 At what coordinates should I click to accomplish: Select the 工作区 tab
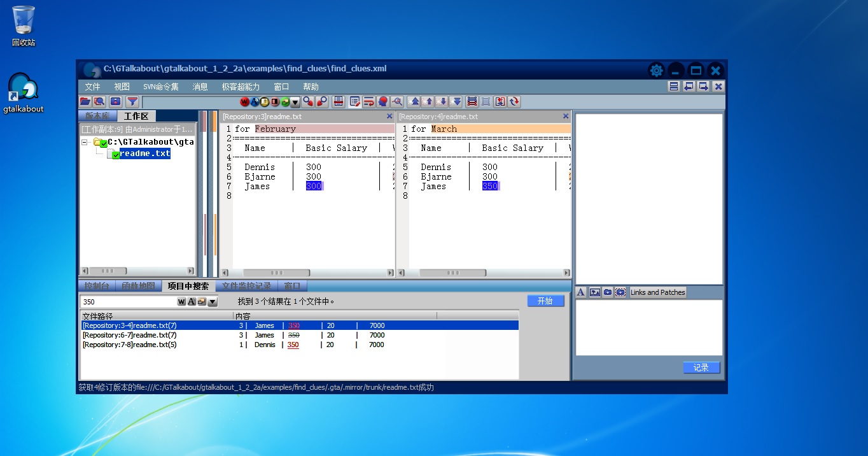[x=136, y=116]
